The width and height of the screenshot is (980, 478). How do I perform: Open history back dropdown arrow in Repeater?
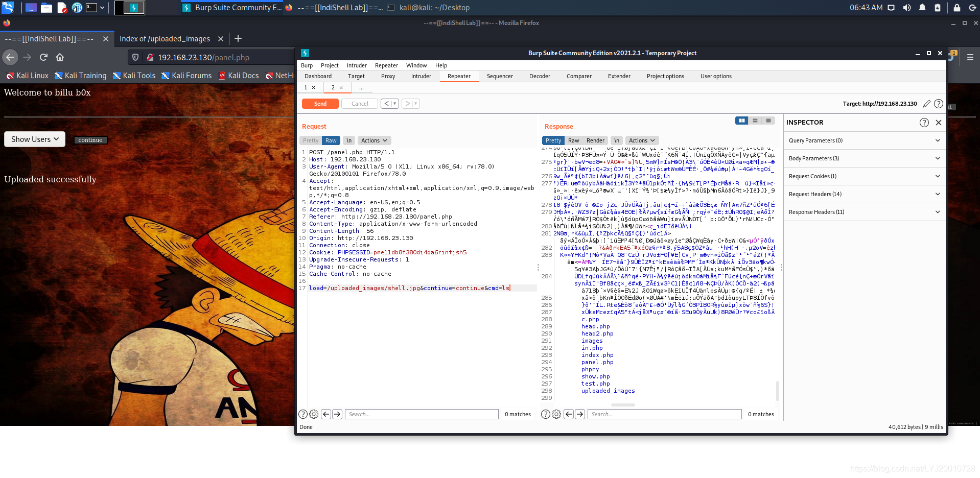pyautogui.click(x=394, y=104)
